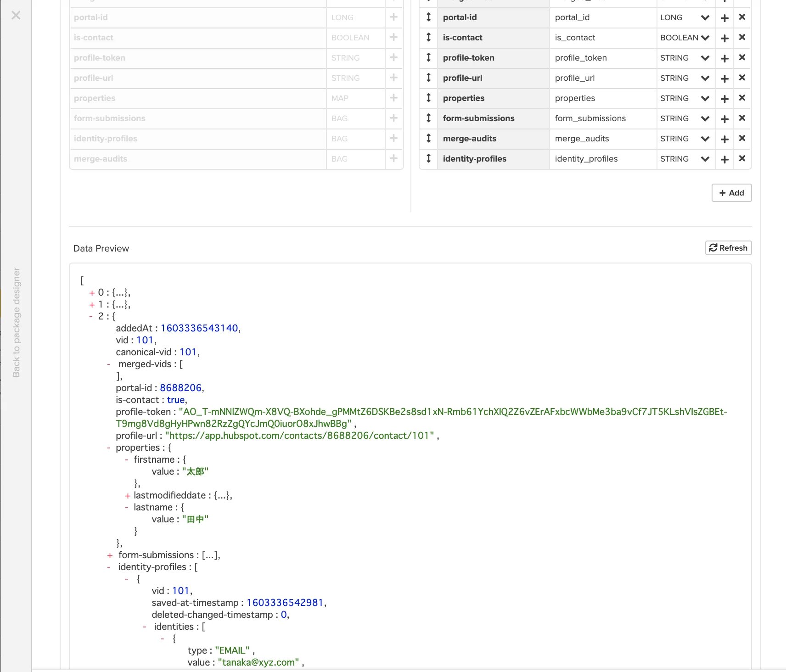Viewport: 786px width, 672px height.
Task: Refresh the data preview
Action: [728, 248]
